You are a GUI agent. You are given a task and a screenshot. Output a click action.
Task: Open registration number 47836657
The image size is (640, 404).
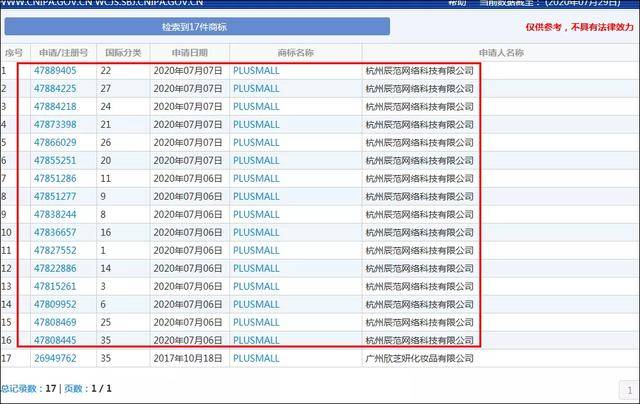(55, 232)
